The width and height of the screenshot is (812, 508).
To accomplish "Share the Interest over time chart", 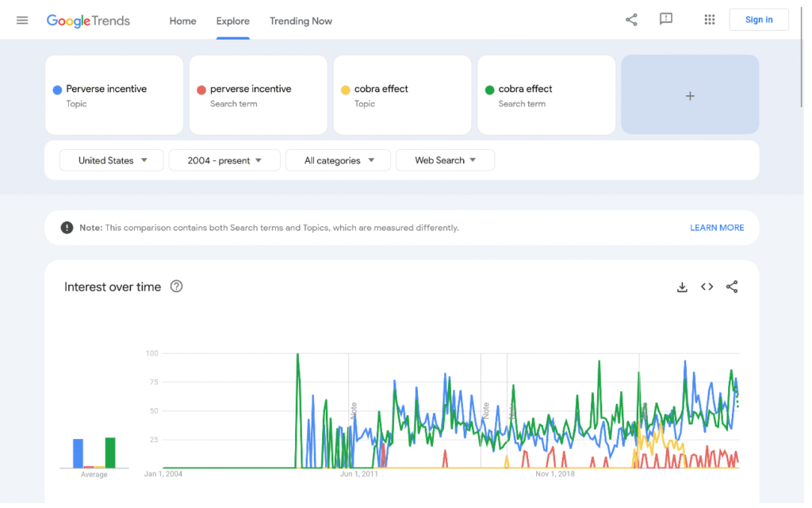I will (732, 287).
